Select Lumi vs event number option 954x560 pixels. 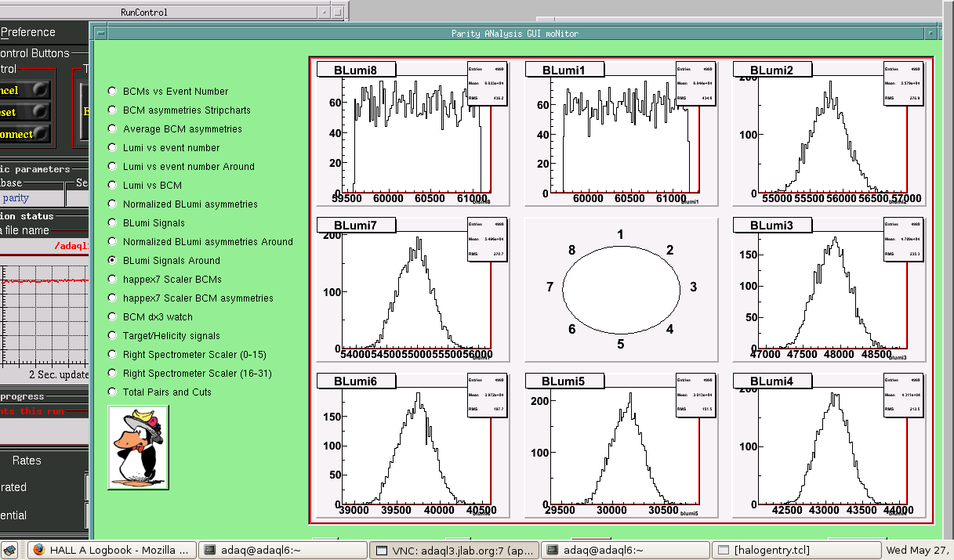point(113,148)
